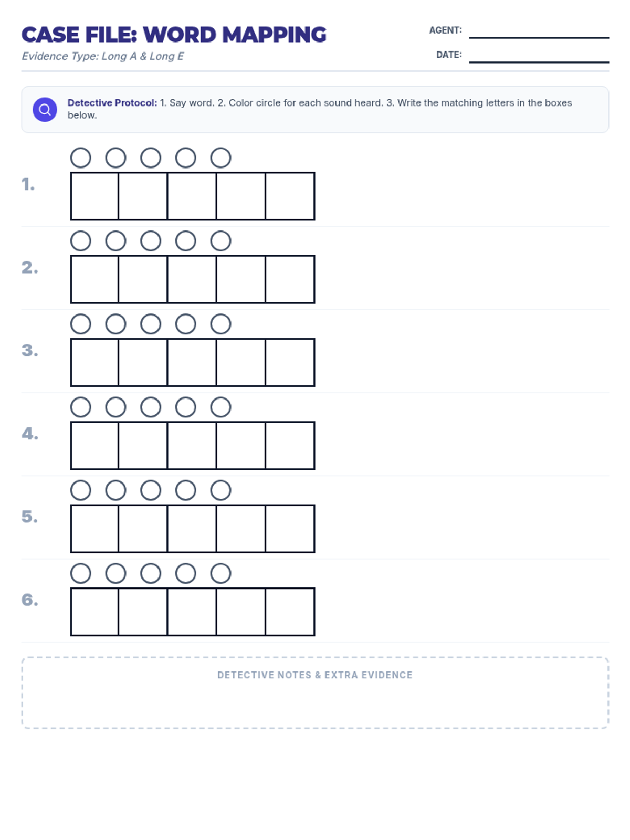Fill the last sound circle in row 1
The height and width of the screenshot is (840, 630).
coord(220,157)
